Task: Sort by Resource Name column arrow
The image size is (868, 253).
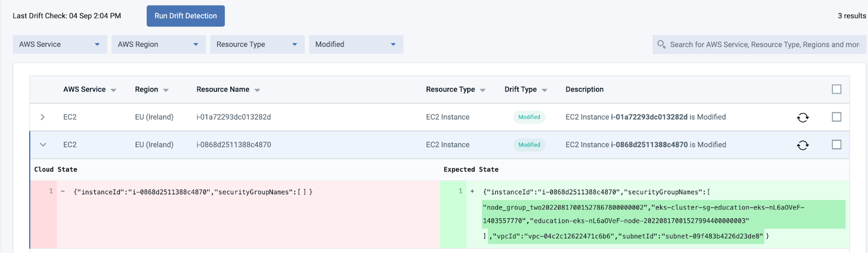Action: [257, 90]
